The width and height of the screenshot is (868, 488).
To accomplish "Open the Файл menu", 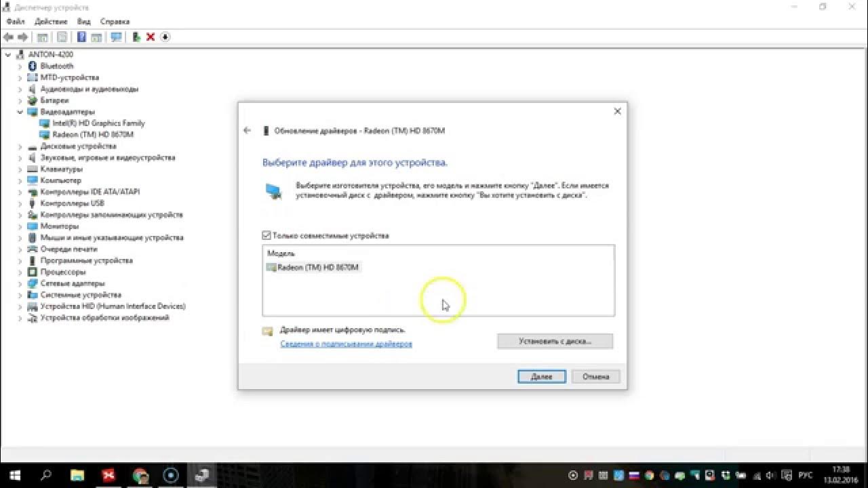I will point(16,22).
